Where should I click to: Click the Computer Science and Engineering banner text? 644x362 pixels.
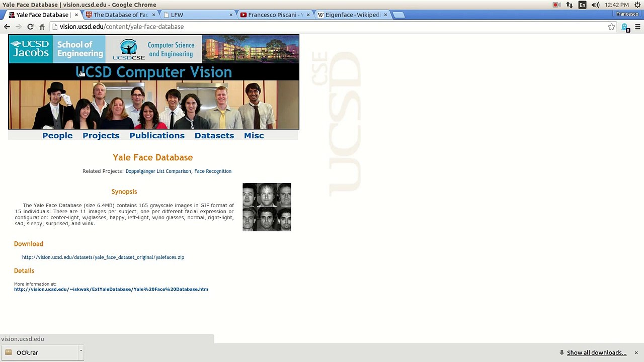click(171, 49)
